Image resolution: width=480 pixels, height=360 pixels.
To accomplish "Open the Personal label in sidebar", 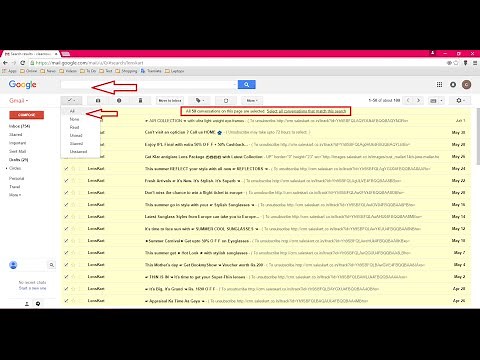I will coord(16,179).
